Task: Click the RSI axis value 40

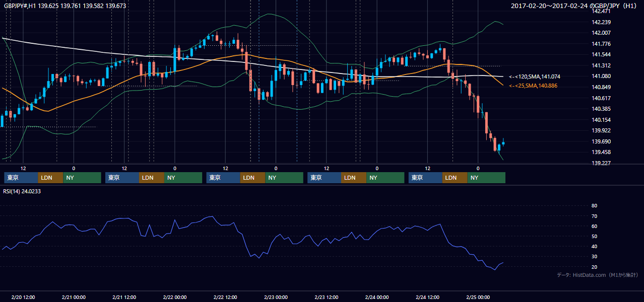Action: pyautogui.click(x=594, y=246)
